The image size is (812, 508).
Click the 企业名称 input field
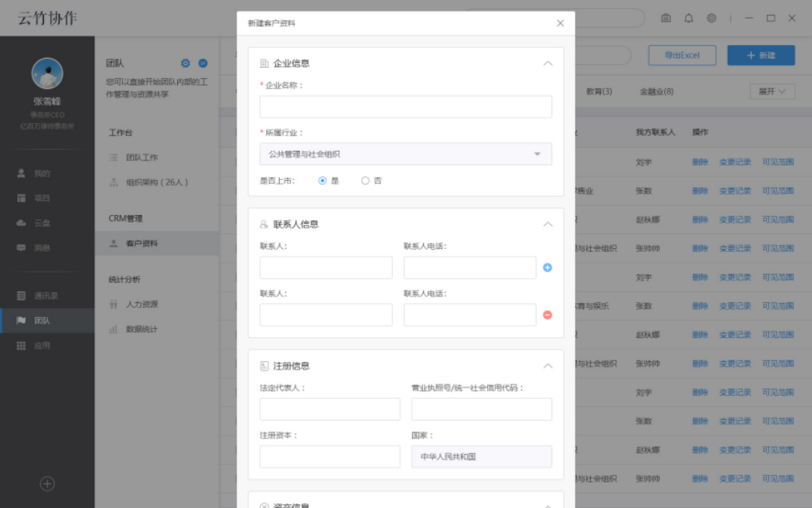pyautogui.click(x=406, y=107)
